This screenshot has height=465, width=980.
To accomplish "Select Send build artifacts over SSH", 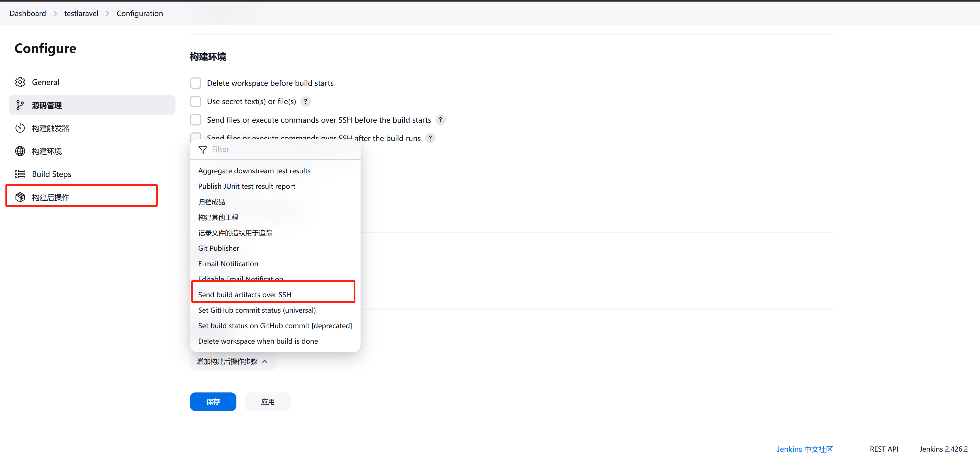I will click(x=245, y=295).
